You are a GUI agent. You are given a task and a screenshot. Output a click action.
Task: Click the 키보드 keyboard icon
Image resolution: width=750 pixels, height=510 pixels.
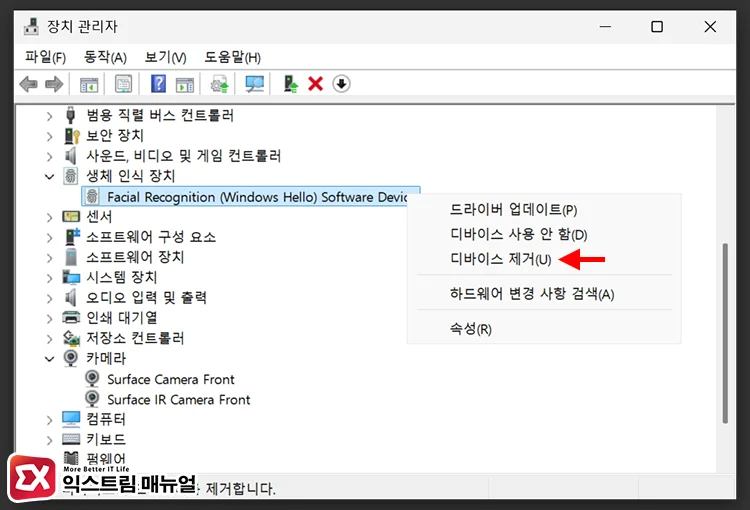71,439
